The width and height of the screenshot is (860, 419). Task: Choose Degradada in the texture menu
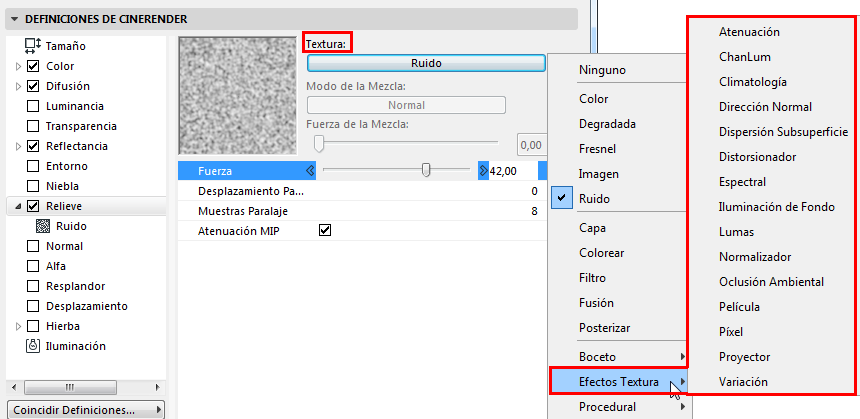(x=607, y=124)
